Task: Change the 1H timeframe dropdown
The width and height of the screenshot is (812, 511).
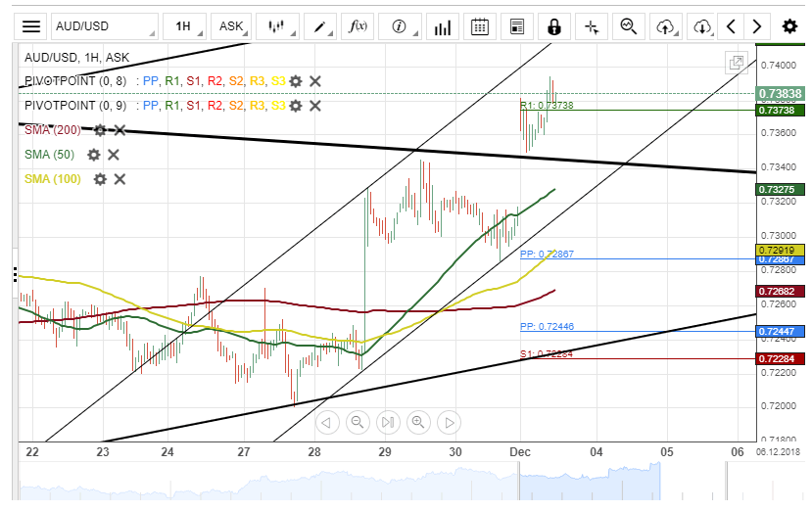Action: pos(185,26)
